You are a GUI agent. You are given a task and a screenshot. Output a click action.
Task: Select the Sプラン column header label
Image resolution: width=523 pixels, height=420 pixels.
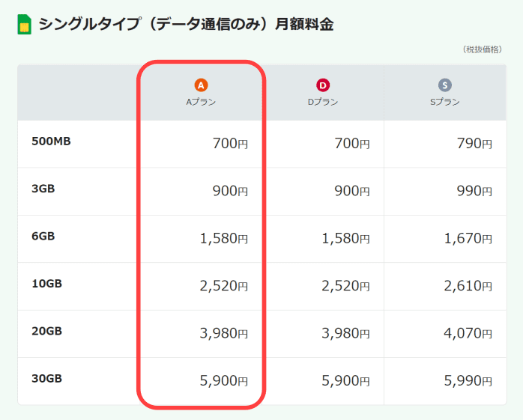click(x=445, y=102)
